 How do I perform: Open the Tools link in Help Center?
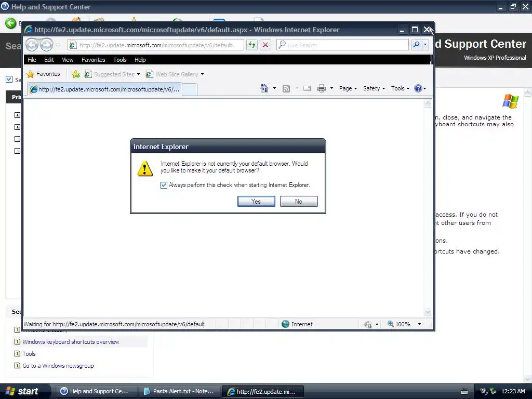[29, 353]
